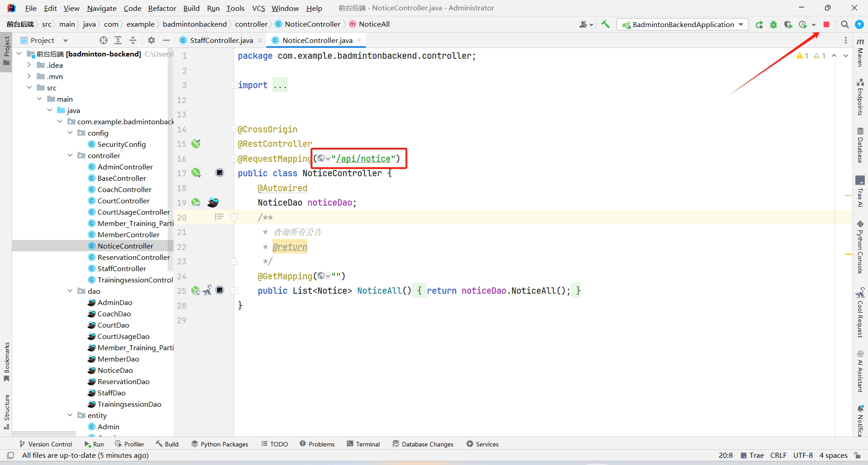Click the Cool Request gutter icon on line 25

point(208,291)
